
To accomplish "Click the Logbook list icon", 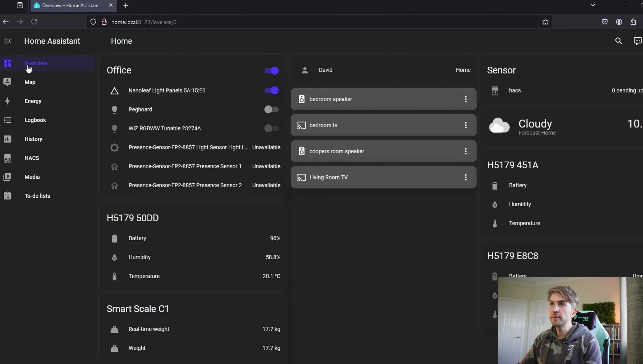I will click(x=7, y=120).
